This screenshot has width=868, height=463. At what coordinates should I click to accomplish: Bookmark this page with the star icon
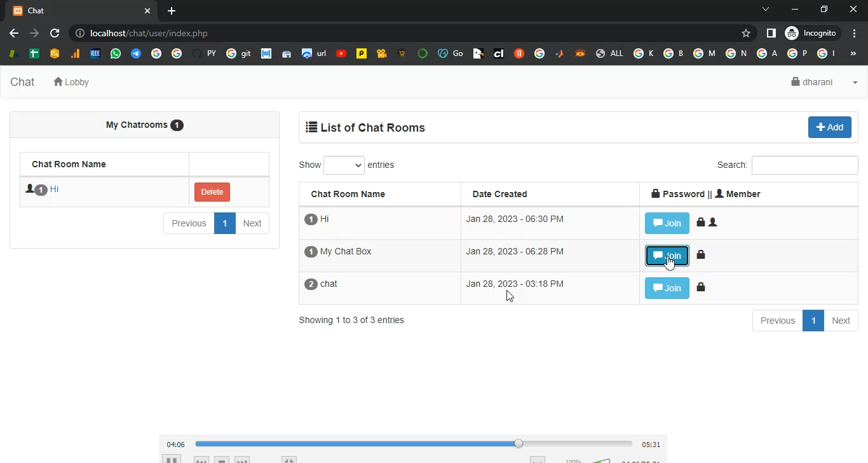click(x=746, y=33)
